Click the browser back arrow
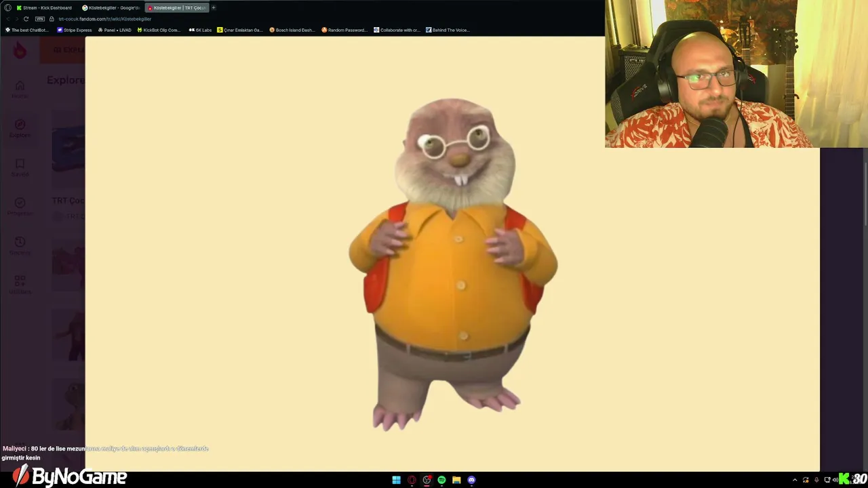 (x=7, y=19)
